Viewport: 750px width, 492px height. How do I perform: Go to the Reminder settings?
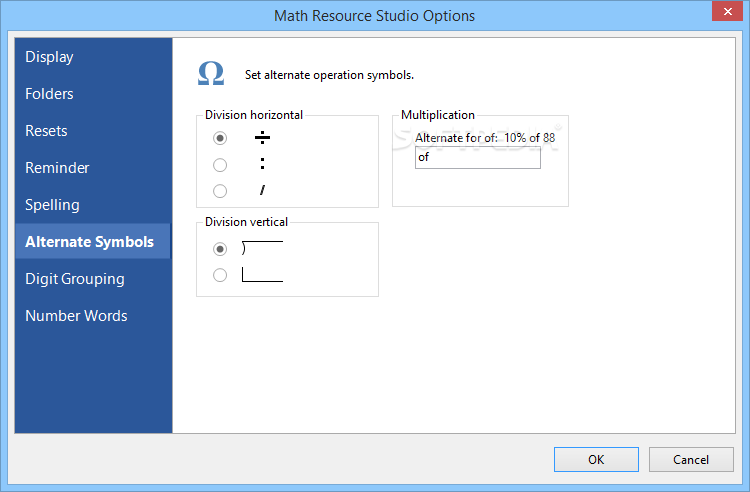93,168
